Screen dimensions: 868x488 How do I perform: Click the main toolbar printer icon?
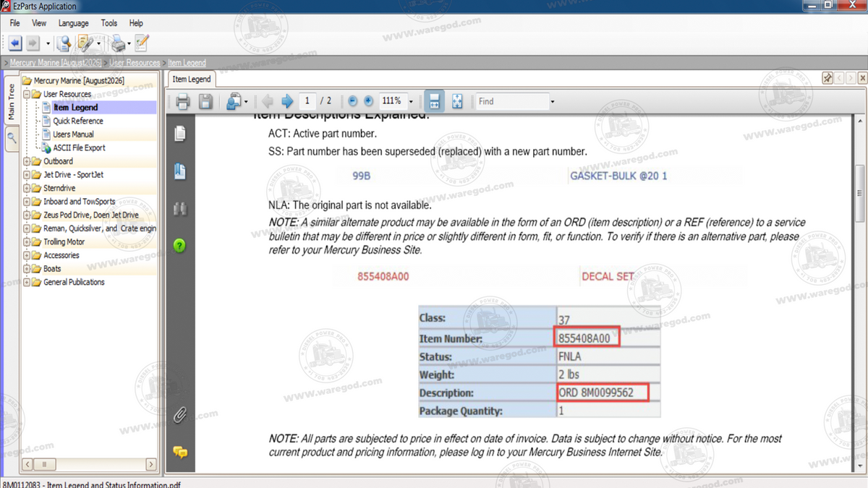point(118,43)
